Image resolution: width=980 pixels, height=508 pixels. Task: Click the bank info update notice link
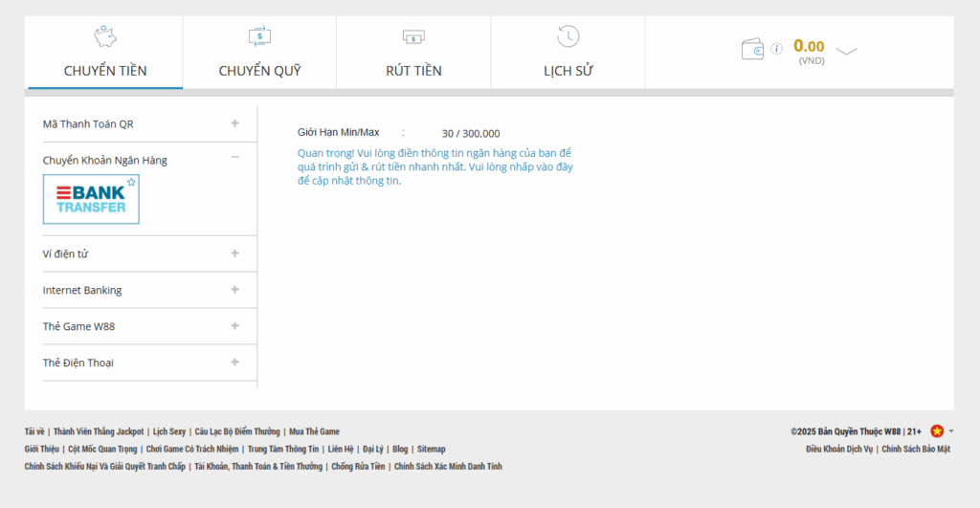[434, 166]
